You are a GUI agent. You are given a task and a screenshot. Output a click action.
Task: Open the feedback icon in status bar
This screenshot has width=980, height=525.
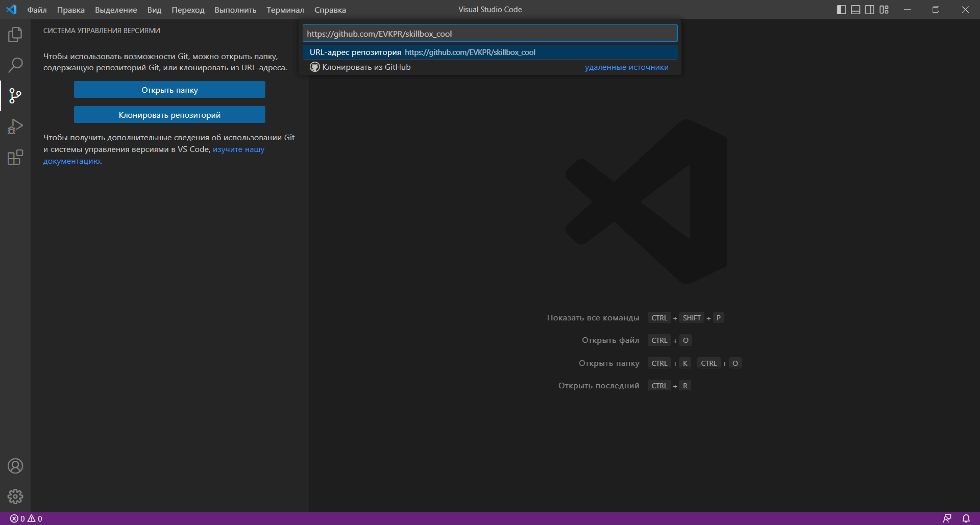[x=947, y=519]
